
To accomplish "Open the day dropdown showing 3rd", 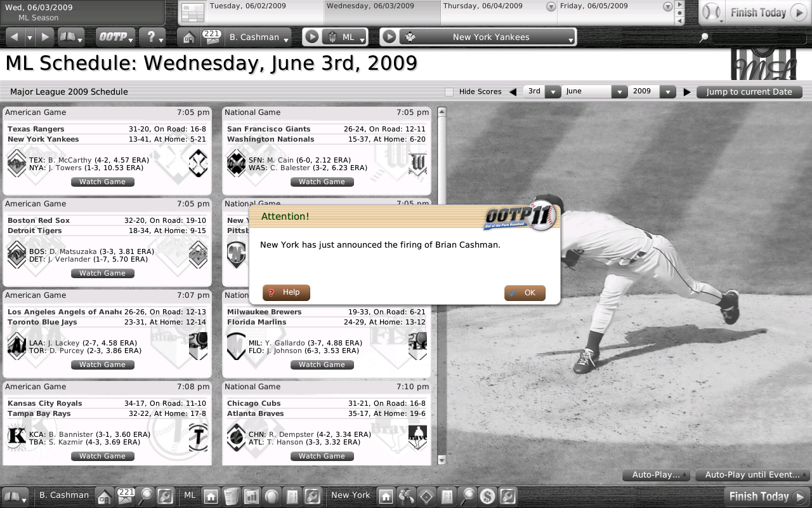I will coord(543,91).
